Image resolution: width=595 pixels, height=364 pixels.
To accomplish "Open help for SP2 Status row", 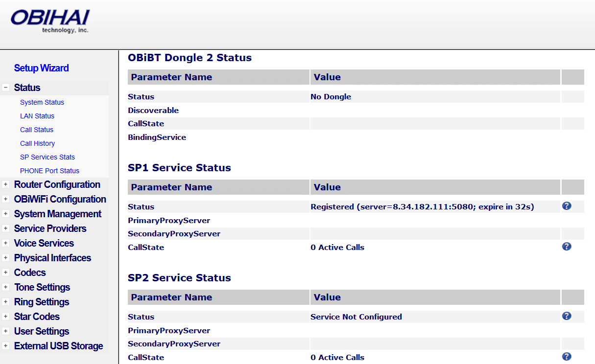I will 567,316.
